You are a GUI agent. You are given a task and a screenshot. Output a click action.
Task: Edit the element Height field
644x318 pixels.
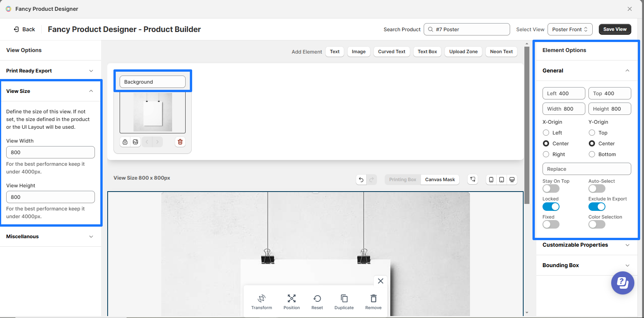(610, 109)
